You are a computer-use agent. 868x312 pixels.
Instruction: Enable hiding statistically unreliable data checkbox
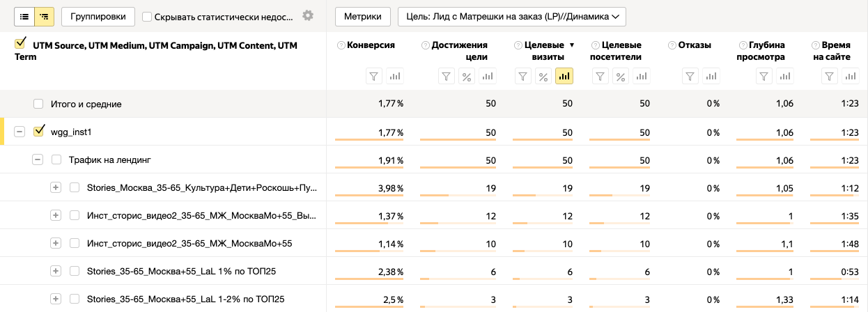[147, 16]
